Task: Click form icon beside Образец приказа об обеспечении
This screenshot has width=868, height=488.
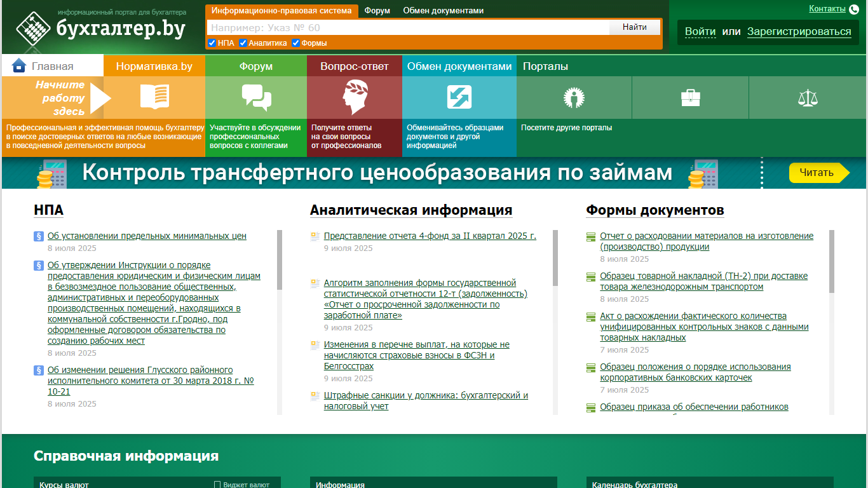Action: [x=591, y=408]
